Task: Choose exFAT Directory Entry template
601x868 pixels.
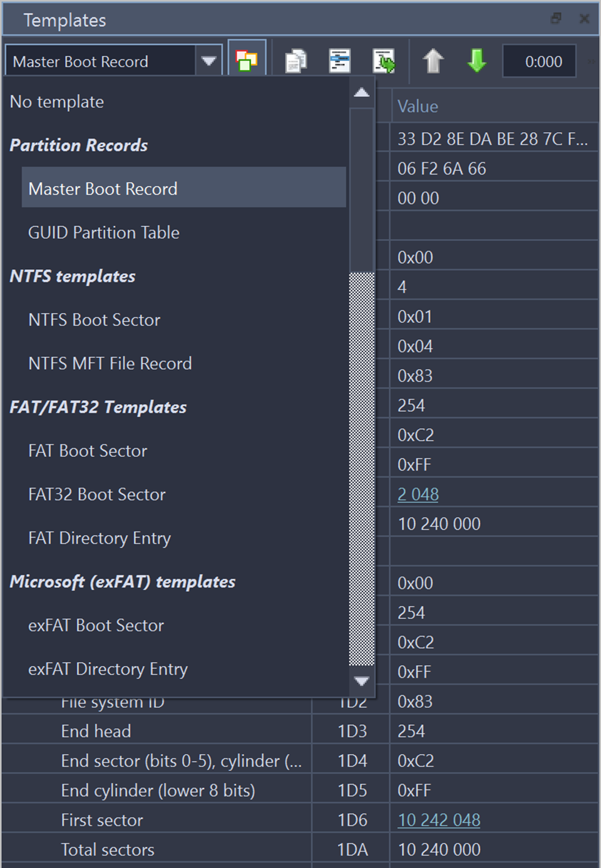Action: point(108,669)
